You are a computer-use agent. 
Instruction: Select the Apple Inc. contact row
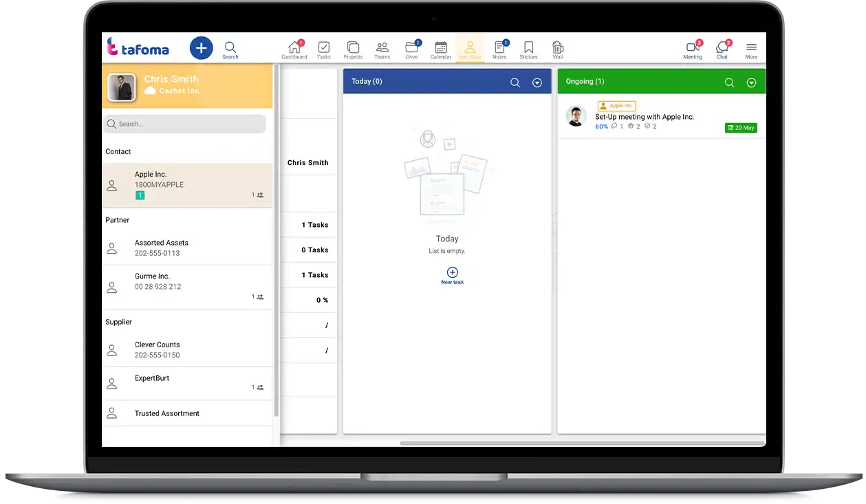(187, 185)
